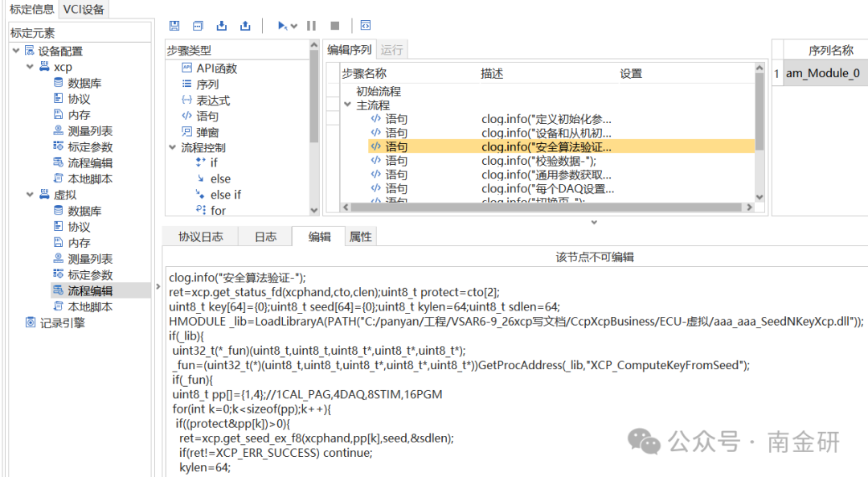The height and width of the screenshot is (477, 868).
Task: Open the dropdown arrow next to the Run button
Action: click(x=293, y=25)
